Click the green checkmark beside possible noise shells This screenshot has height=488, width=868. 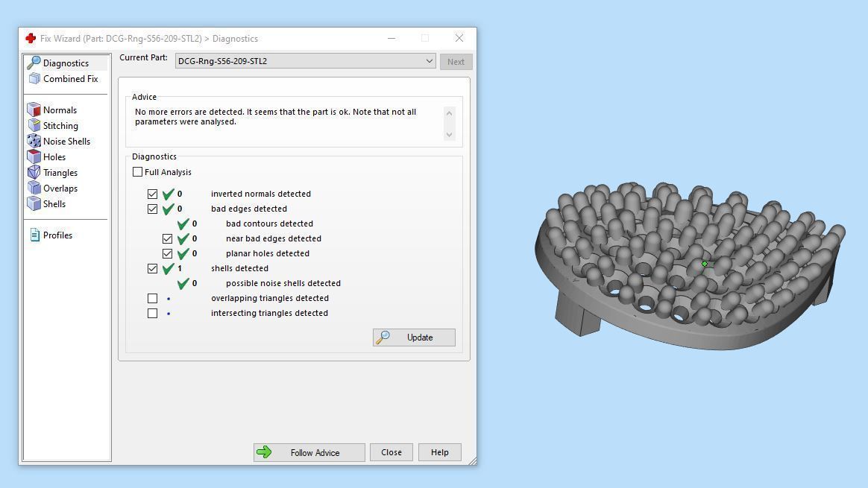[x=183, y=283]
